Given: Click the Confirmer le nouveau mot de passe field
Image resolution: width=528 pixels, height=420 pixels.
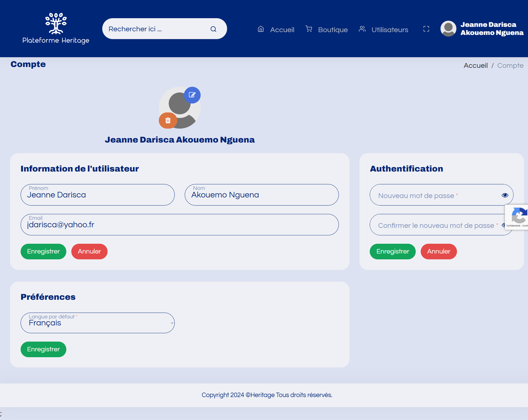Looking at the screenshot, I should (436, 226).
